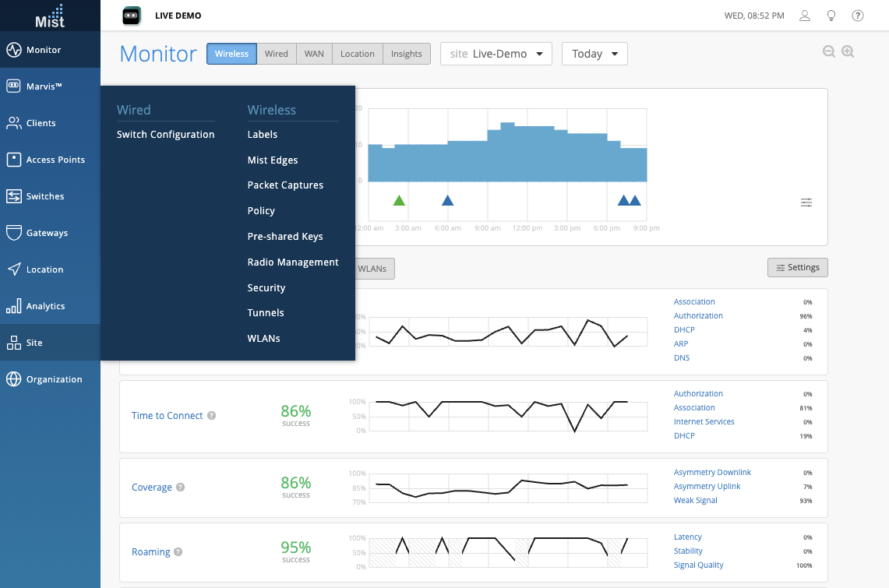This screenshot has height=588, width=889.
Task: Click the chart filter sliders icon
Action: 806,202
